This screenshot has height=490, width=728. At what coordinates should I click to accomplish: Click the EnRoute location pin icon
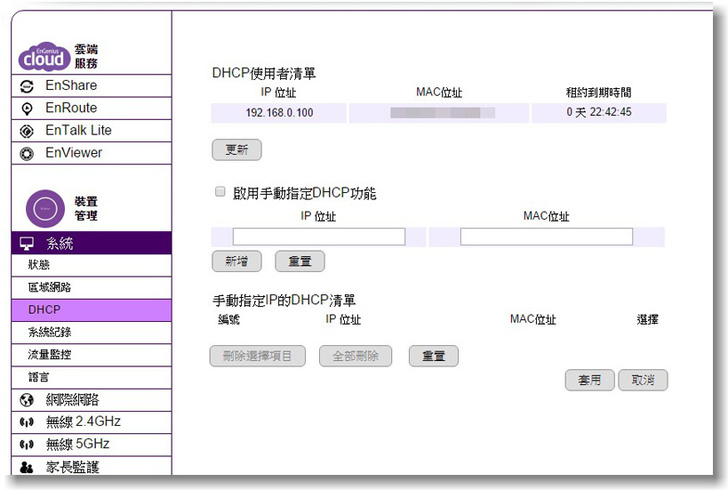tap(27, 108)
